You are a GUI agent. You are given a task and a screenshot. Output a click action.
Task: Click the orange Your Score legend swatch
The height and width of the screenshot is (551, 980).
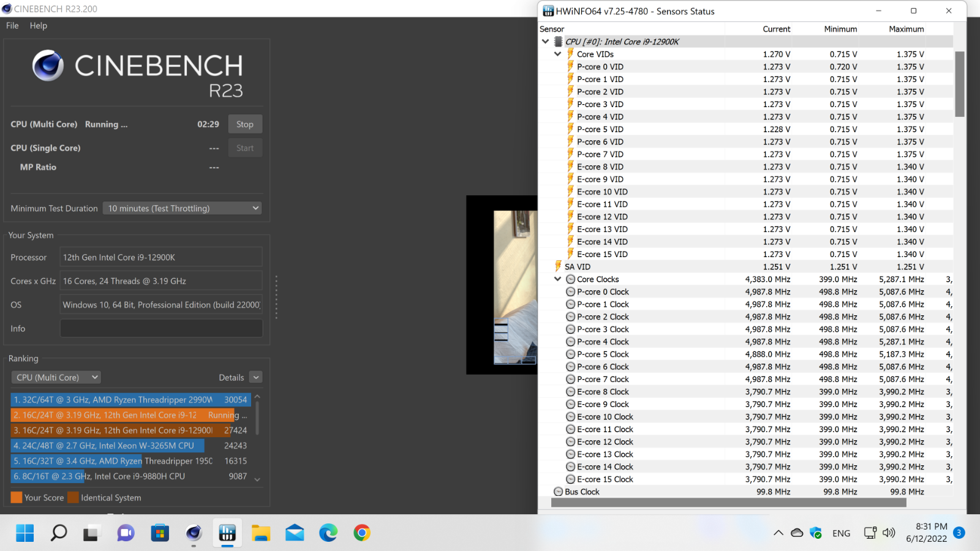[x=17, y=498]
